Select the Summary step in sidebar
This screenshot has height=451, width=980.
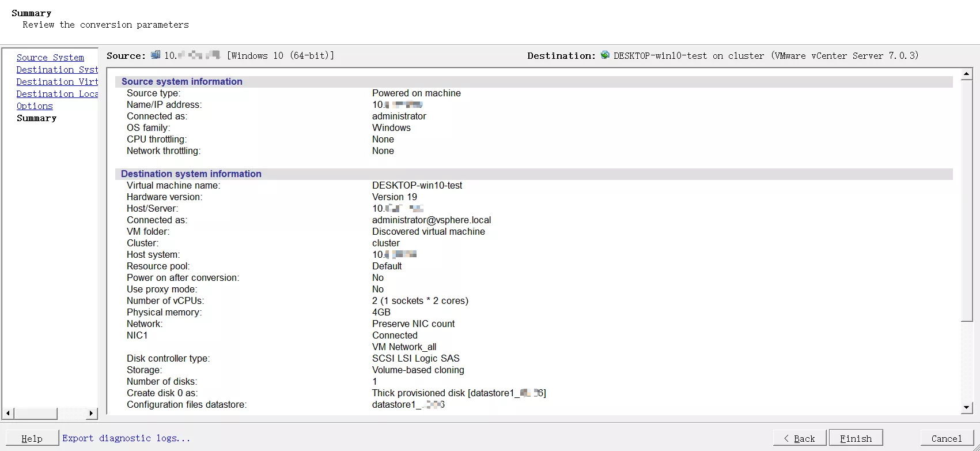36,118
